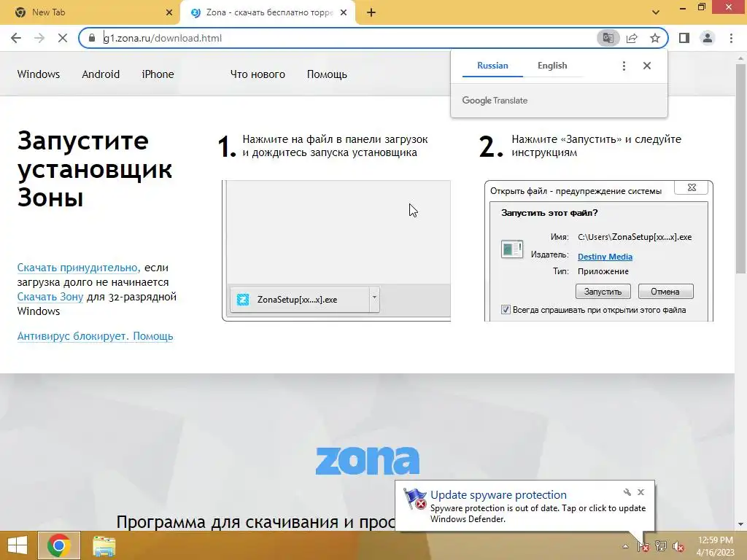The image size is (747, 560).
Task: Close the spyware protection notification
Action: tap(640, 492)
